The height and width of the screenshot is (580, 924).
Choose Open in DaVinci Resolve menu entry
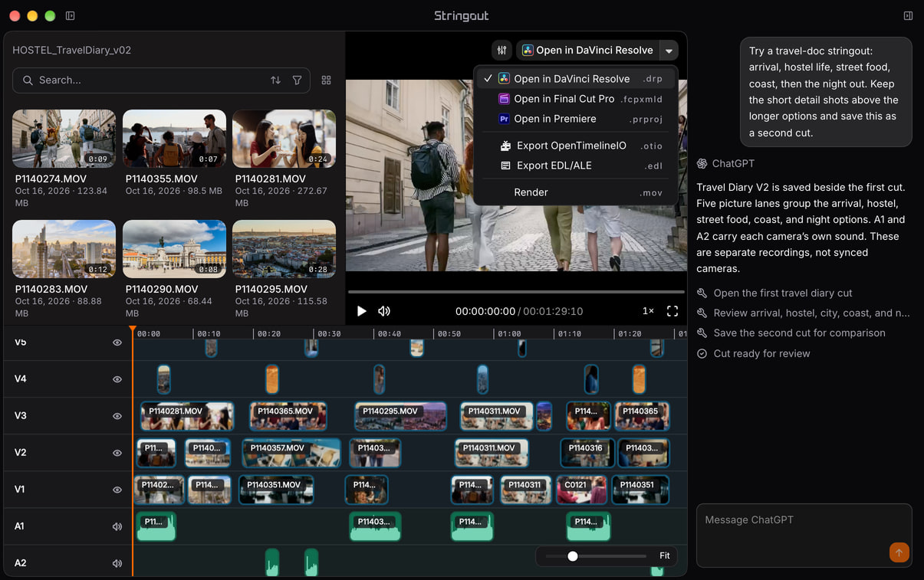(576, 79)
